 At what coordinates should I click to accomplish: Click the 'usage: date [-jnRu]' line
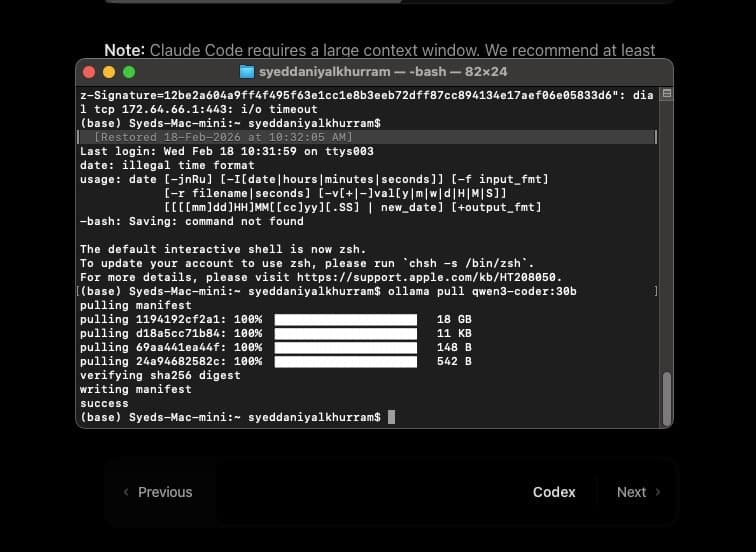point(314,179)
